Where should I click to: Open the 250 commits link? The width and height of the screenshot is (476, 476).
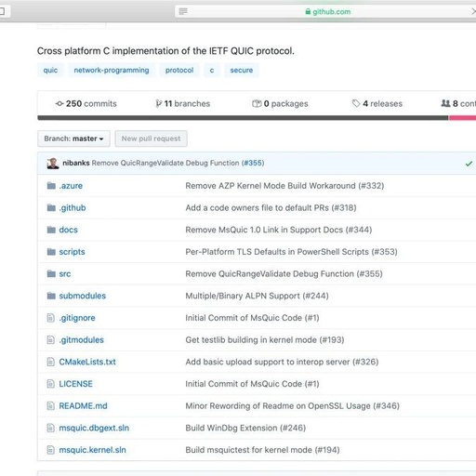point(86,103)
